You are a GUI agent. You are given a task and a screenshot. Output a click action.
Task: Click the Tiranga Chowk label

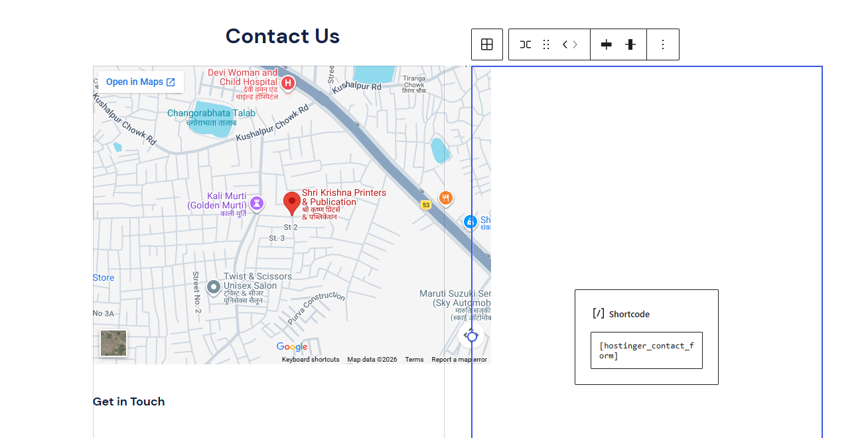tap(413, 83)
